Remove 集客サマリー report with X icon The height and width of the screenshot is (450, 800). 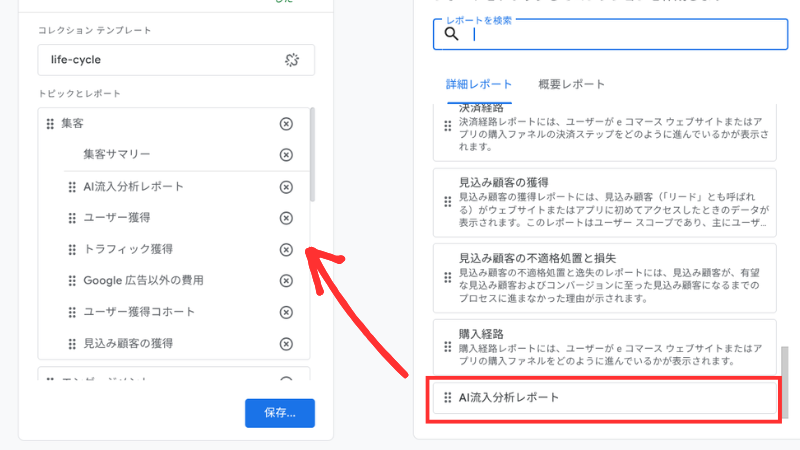click(286, 155)
